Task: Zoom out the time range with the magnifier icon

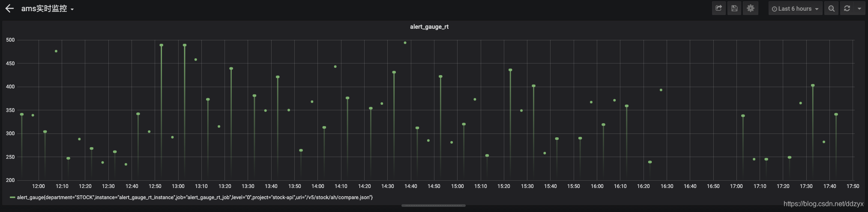Action: (832, 9)
